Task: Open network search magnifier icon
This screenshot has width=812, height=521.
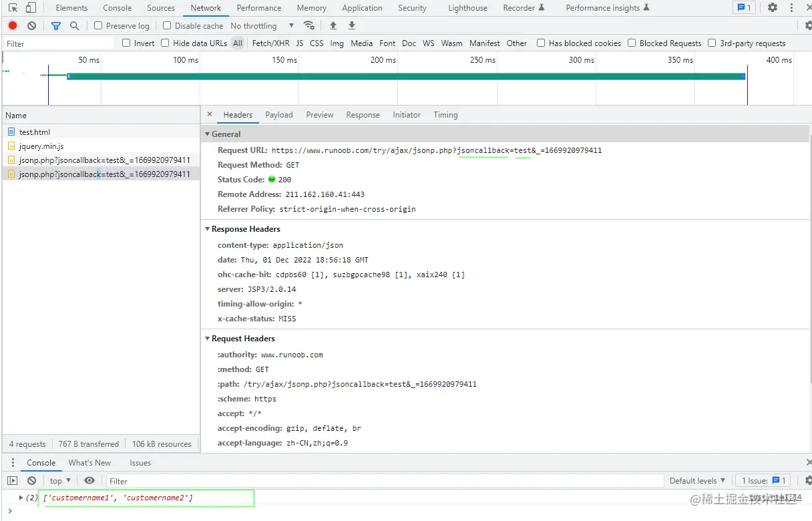Action: [x=75, y=25]
